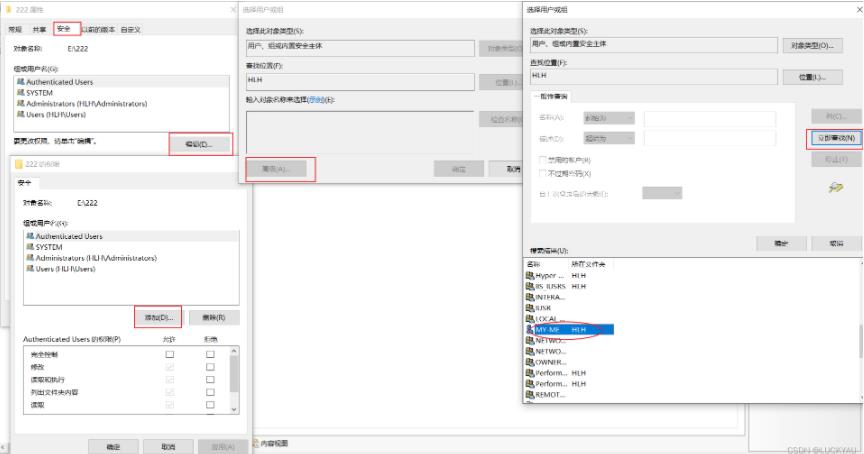Click the 立即查找(N) button
Viewport: 864px width, 454px height.
(835, 138)
